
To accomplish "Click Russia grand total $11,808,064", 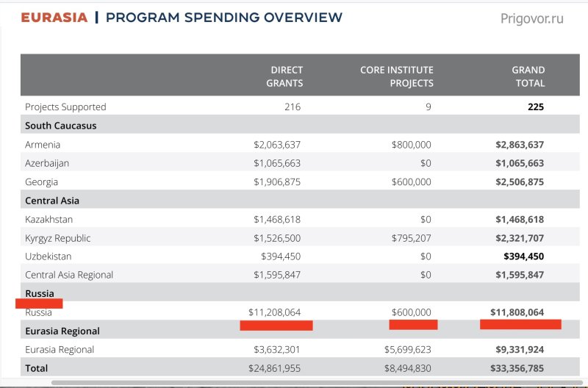I will tap(517, 312).
